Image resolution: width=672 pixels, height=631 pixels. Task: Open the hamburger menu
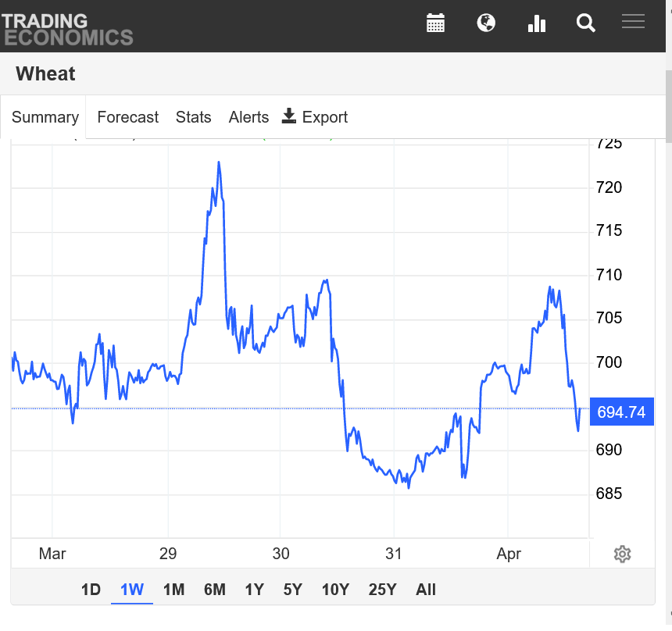pyautogui.click(x=633, y=22)
